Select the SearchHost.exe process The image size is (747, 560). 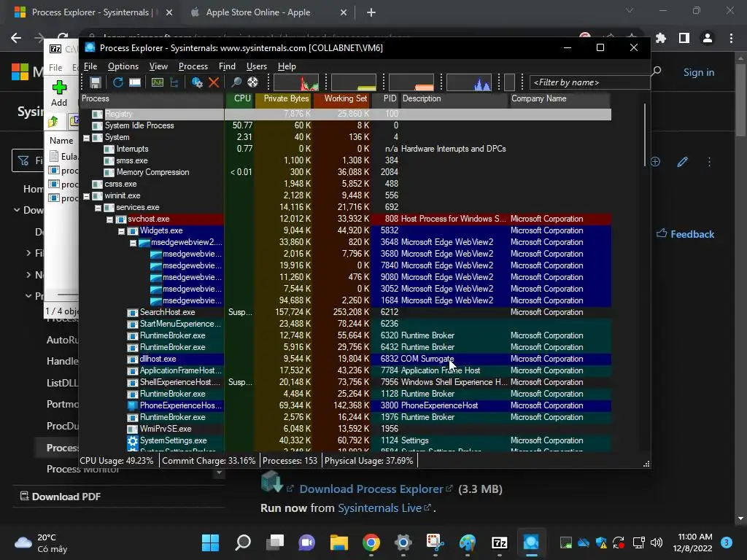167,312
